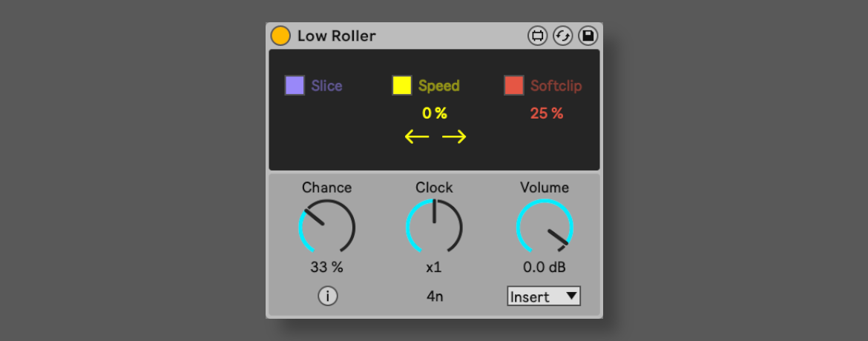Viewport: 868px width, 341px height.
Task: Toggle the Low Roller device activator
Action: pos(280,36)
